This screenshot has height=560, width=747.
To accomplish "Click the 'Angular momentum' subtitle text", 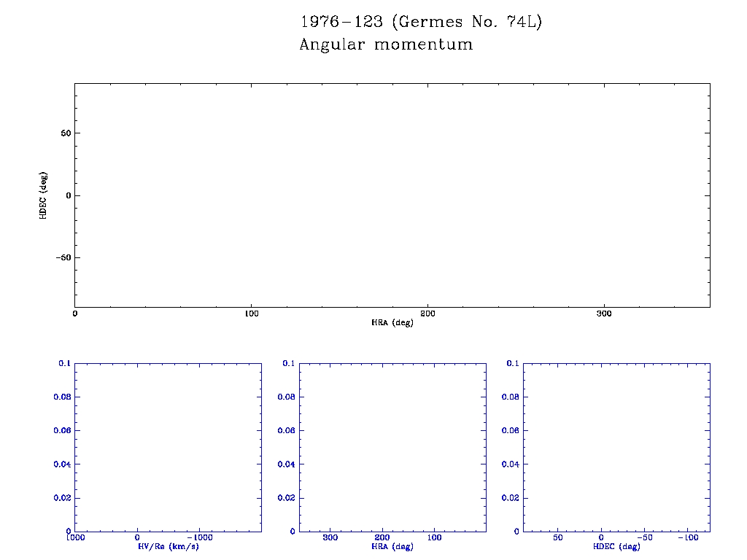I will 386,45.
